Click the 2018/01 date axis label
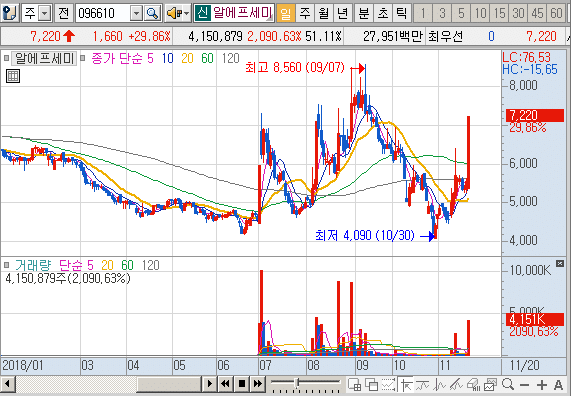This screenshot has width=571, height=396. [23, 365]
